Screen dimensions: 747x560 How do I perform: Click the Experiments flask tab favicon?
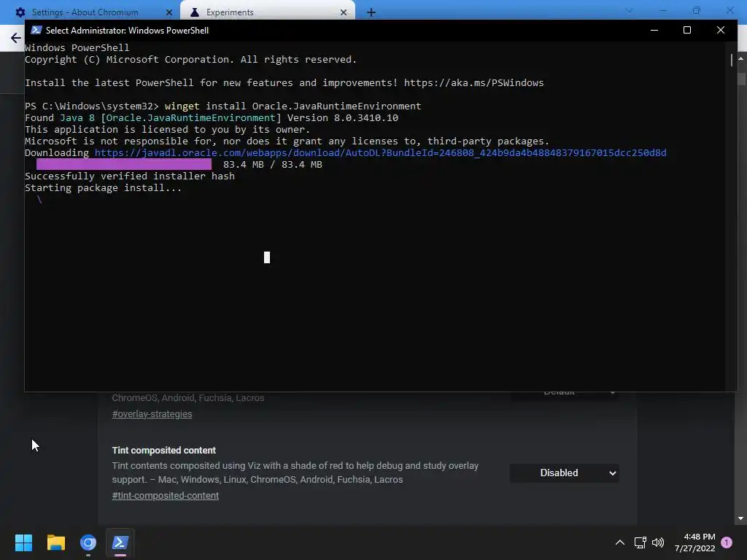(194, 12)
